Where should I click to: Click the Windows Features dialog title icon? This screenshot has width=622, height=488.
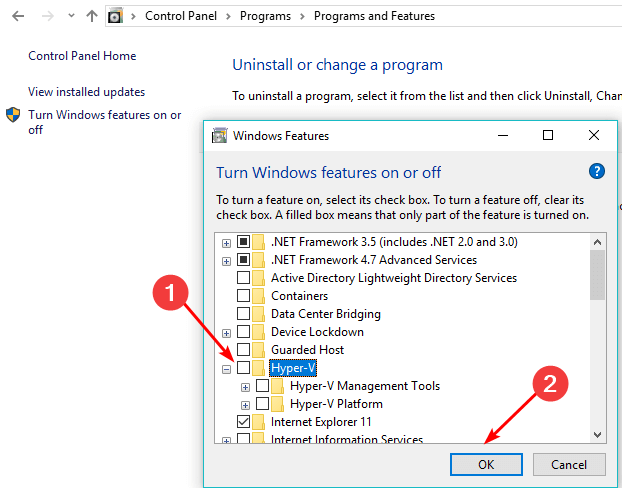pos(219,136)
